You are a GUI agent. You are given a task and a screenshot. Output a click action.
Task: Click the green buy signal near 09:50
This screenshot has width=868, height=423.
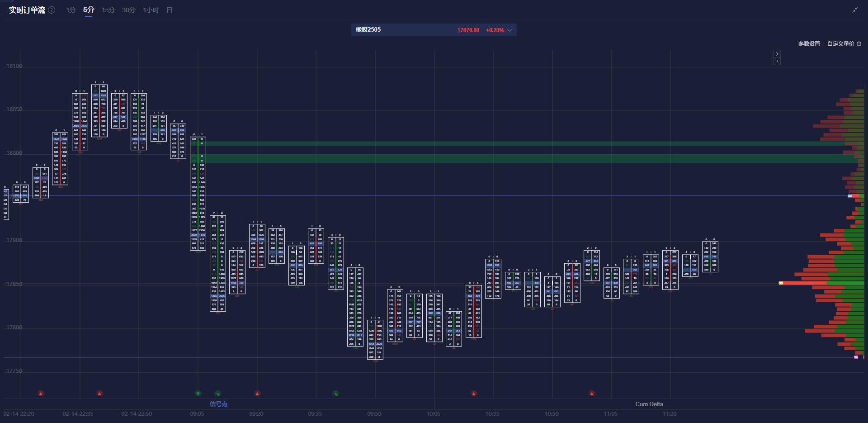[335, 394]
